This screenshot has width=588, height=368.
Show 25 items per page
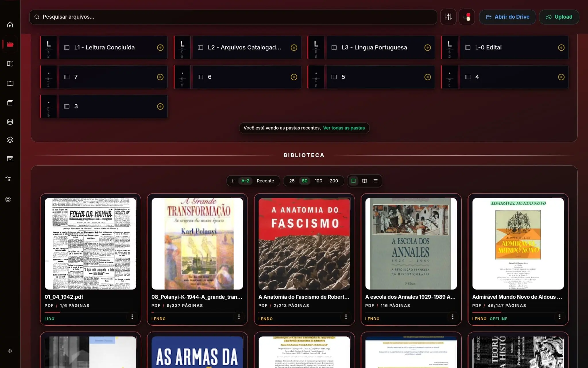click(x=292, y=181)
